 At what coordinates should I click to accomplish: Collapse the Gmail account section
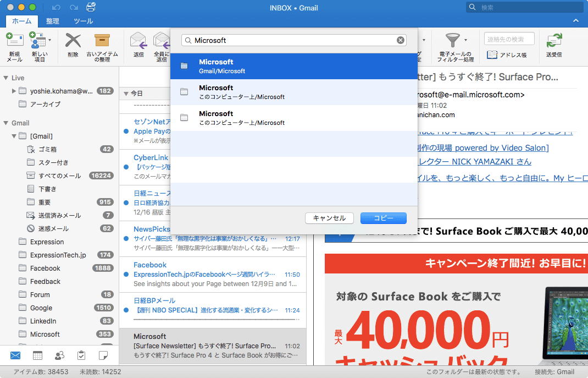[x=5, y=123]
